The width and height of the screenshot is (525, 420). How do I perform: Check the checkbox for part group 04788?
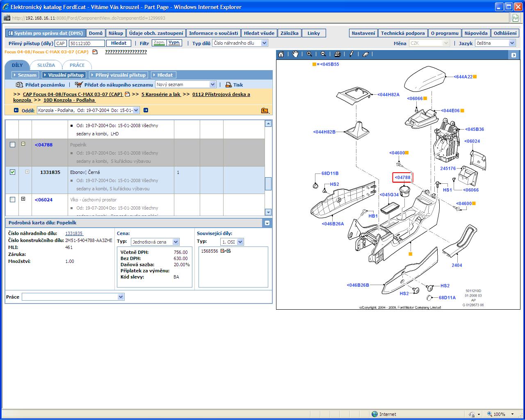tap(12, 145)
